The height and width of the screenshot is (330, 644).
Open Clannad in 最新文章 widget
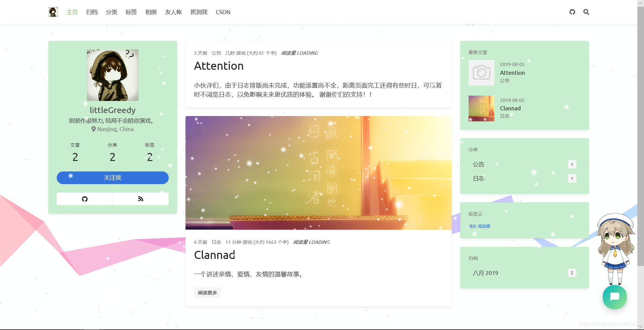point(511,108)
